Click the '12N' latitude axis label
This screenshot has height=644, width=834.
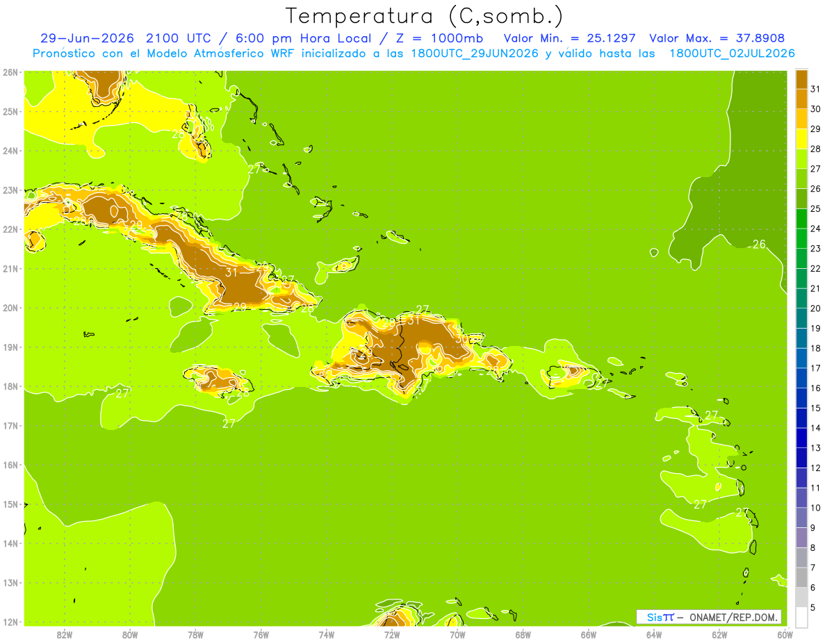[x=10, y=622]
